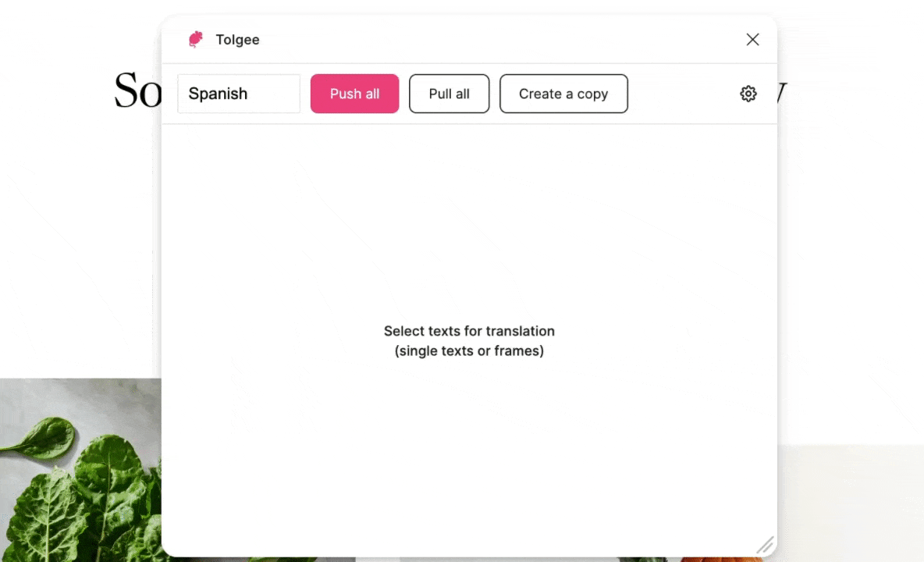
Task: Open Tolgee configuration with the gear icon
Action: (748, 94)
